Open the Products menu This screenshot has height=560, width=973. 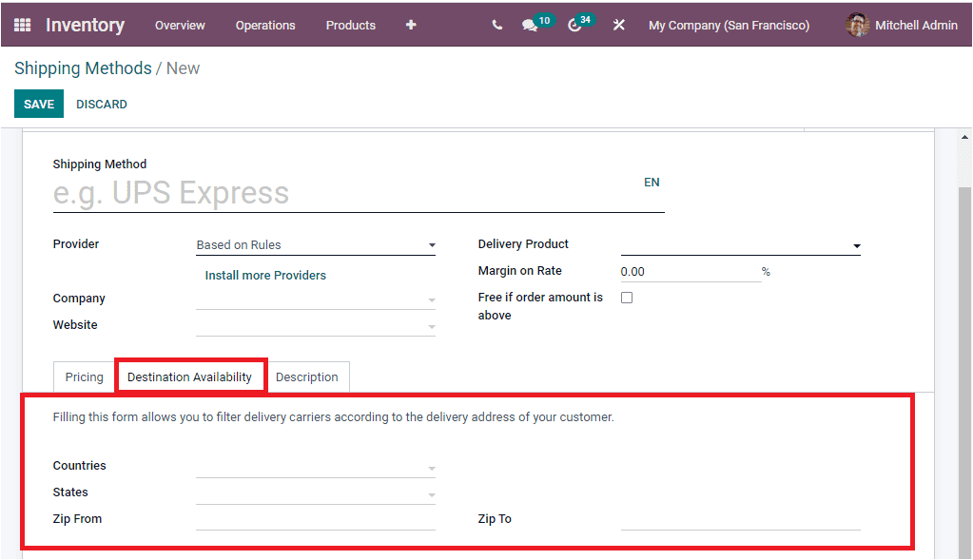350,25
